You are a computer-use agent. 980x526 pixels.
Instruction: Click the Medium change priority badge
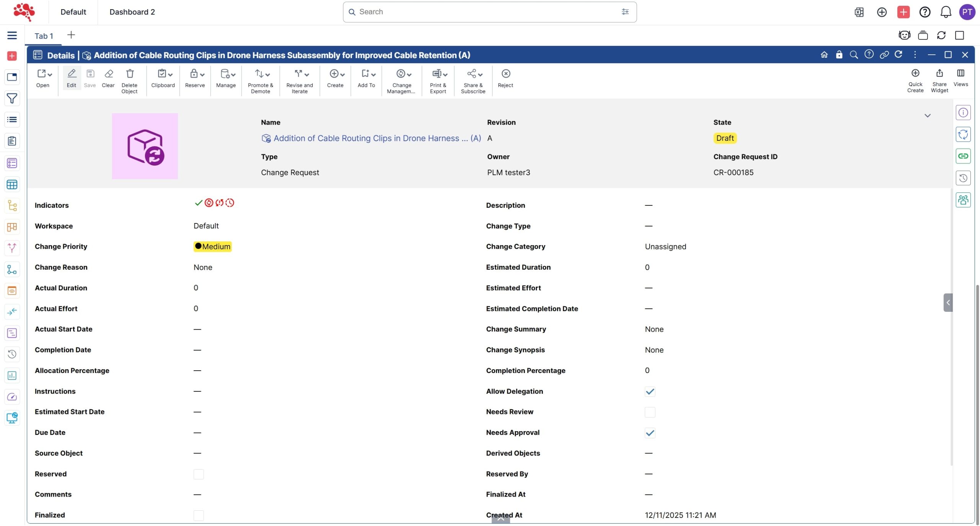pos(212,246)
